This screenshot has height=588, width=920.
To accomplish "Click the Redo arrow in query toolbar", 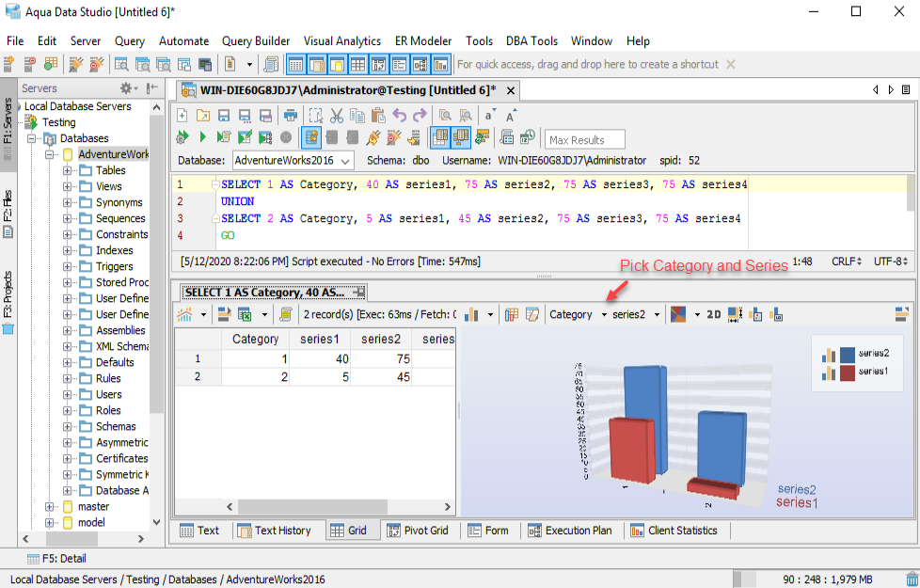I will click(420, 116).
